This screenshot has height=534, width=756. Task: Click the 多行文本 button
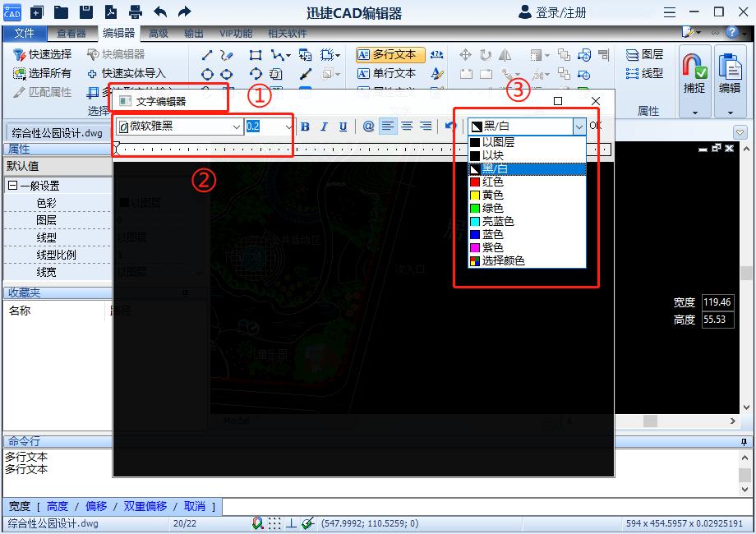(x=390, y=55)
